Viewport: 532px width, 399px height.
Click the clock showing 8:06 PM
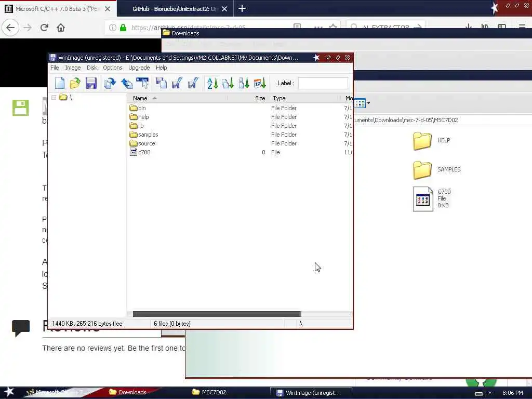(512, 393)
